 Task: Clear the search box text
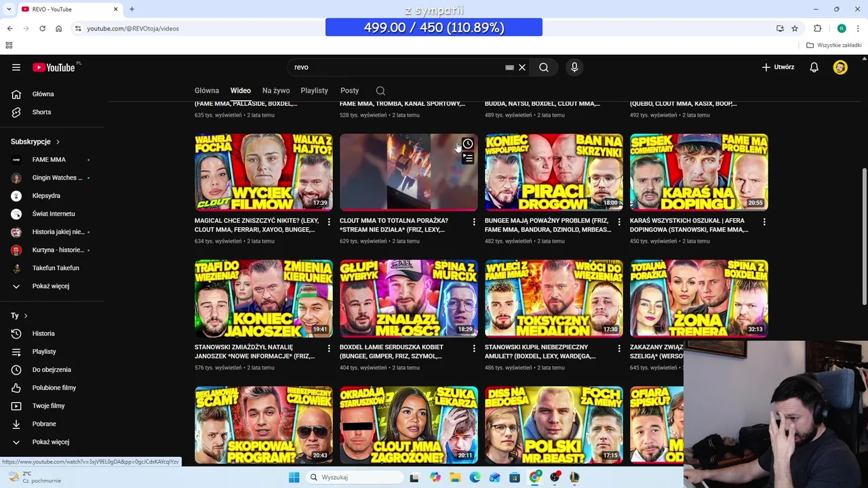[x=522, y=67]
